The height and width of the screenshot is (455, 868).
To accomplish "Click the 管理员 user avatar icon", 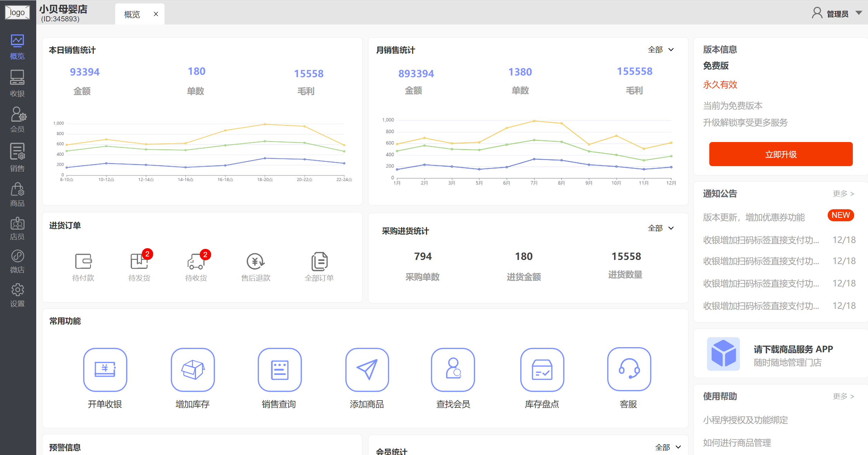I will point(817,13).
